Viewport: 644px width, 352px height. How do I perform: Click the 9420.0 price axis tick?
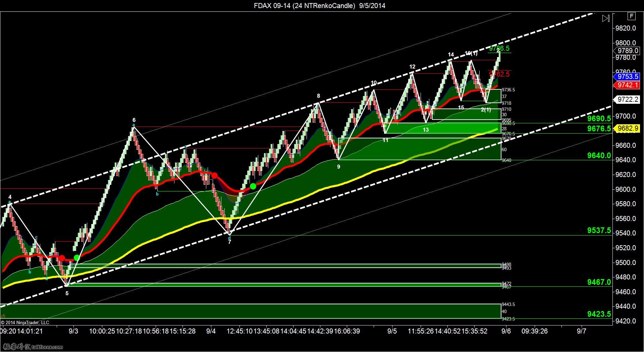pos(626,321)
